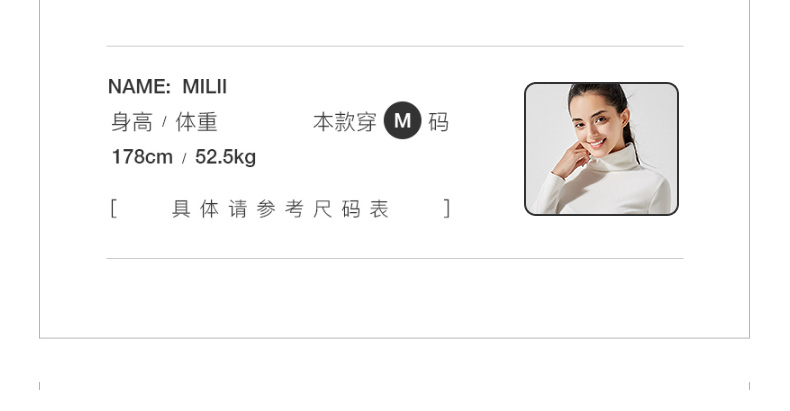Click the 具体 characters in the bracketed note

click(x=195, y=209)
